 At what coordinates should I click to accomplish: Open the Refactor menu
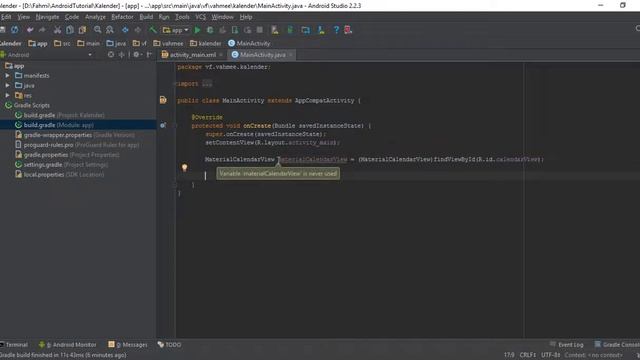click(x=122, y=17)
